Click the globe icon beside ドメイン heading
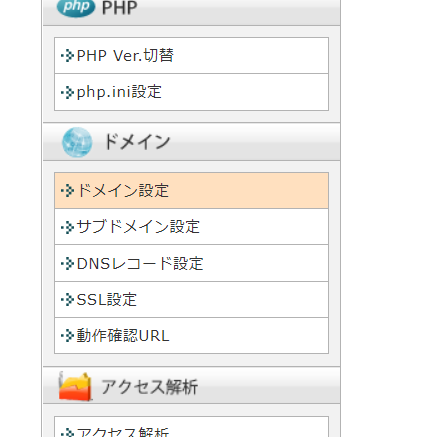Screen dimensions: 438x437 [x=77, y=142]
